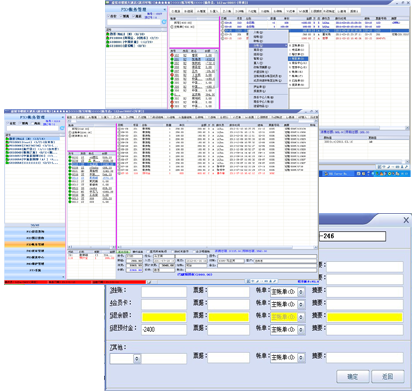Collapse the sidebar using the header arrow in the middle window

tap(63, 117)
